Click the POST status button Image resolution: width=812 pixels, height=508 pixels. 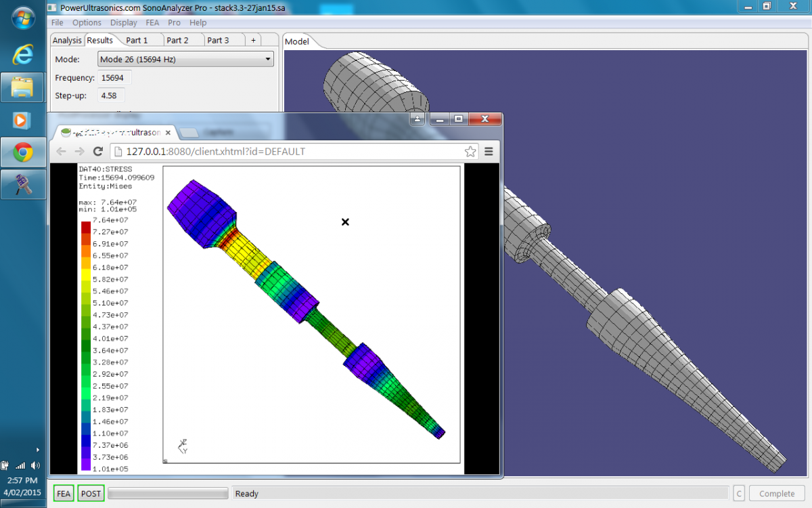pos(91,494)
